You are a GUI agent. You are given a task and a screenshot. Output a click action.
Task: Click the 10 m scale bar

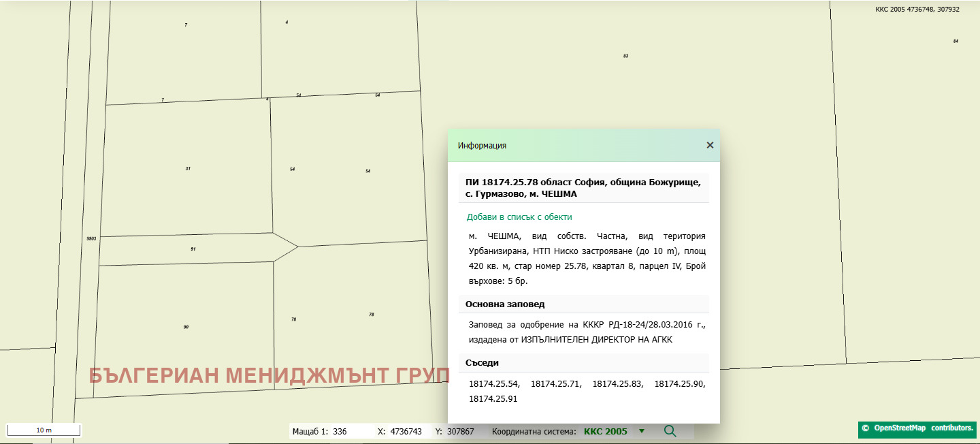pos(44,430)
